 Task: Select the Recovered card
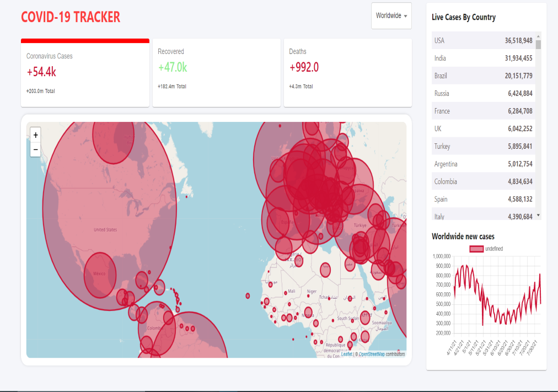216,73
